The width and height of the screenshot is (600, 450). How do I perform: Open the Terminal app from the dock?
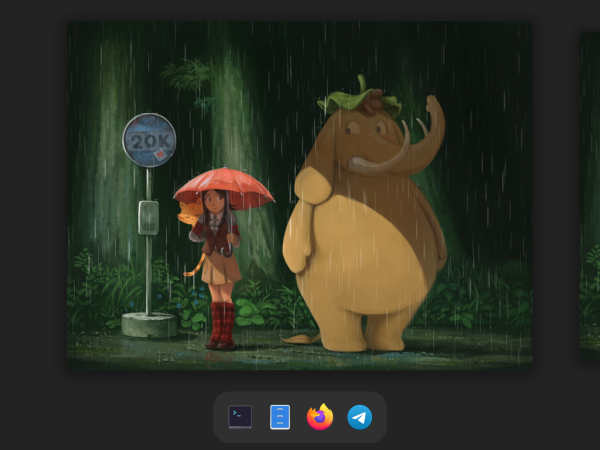coord(240,417)
